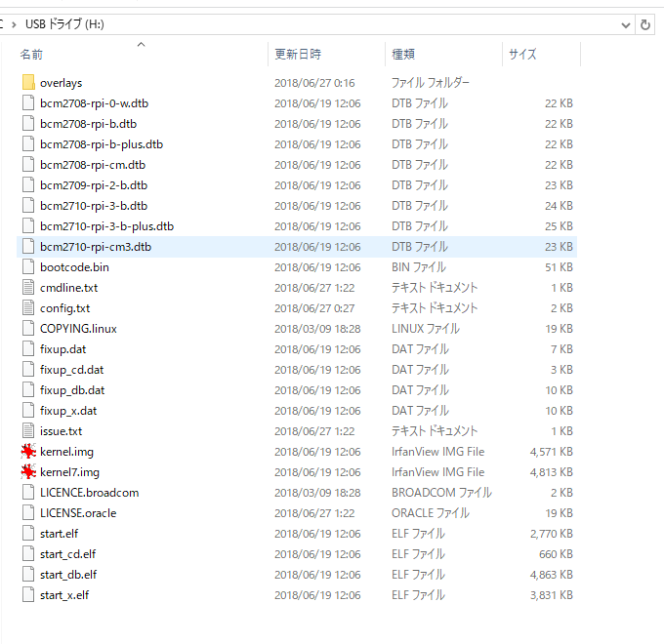Click the bootcode.bin file icon

coord(28,267)
